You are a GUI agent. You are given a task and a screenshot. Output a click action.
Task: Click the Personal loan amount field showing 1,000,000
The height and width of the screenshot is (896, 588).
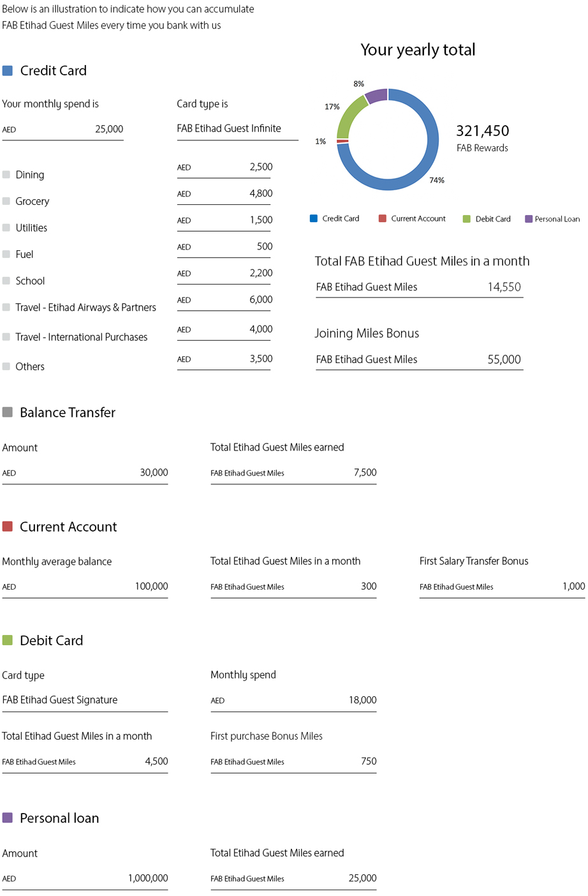[x=85, y=878]
